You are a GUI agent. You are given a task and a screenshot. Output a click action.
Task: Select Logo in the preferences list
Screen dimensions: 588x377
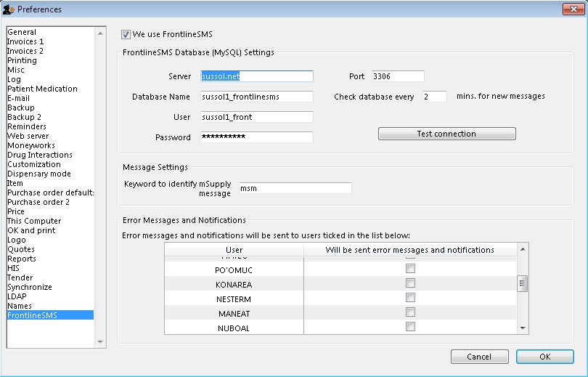50,240
